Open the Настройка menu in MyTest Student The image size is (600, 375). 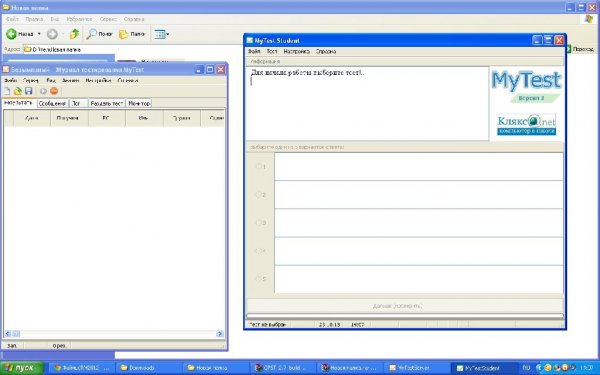pos(297,51)
